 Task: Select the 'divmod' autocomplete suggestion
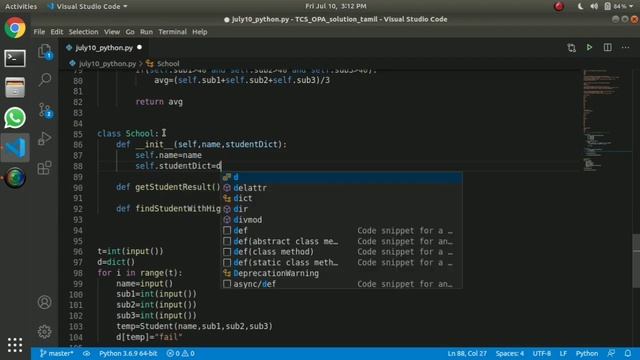pyautogui.click(x=342, y=220)
